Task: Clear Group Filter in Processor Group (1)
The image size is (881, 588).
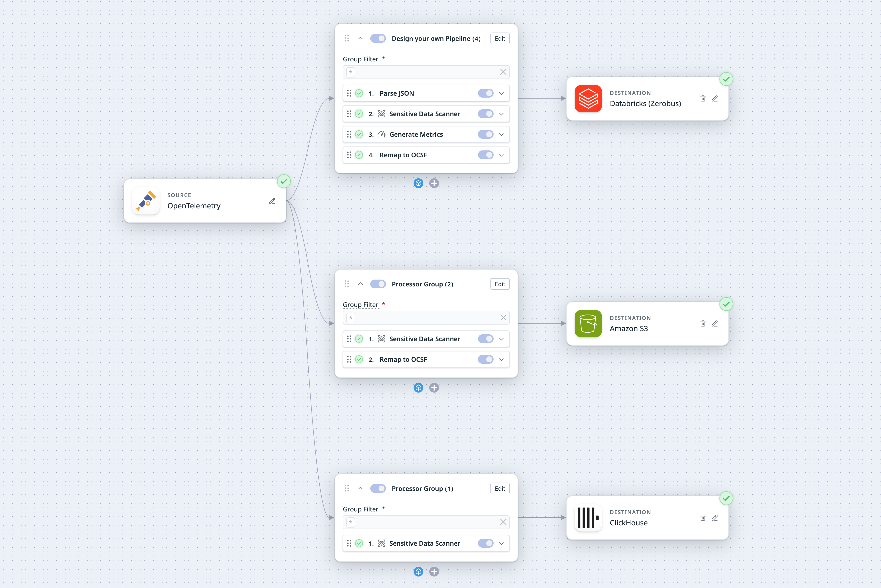Action: pyautogui.click(x=503, y=522)
